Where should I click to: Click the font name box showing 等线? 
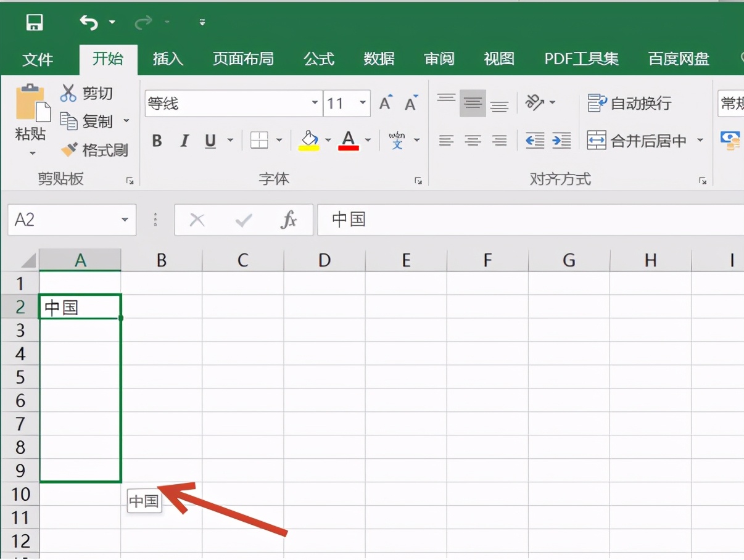[227, 103]
